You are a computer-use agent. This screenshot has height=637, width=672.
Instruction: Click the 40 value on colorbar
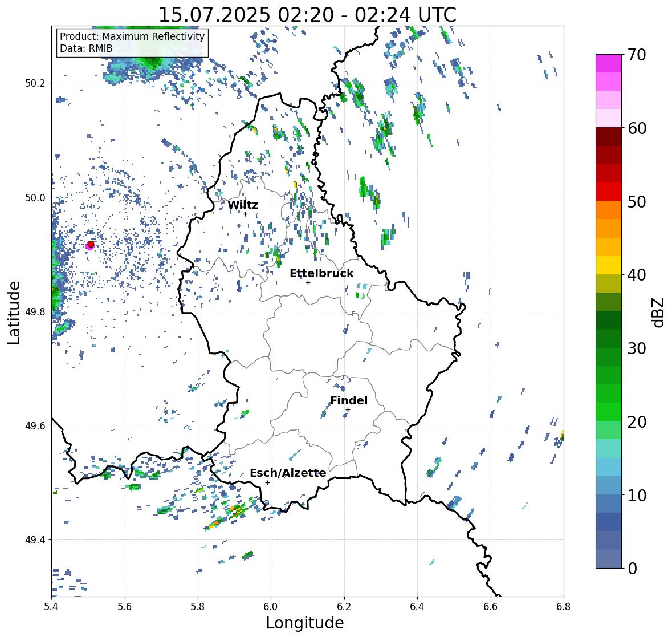636,275
